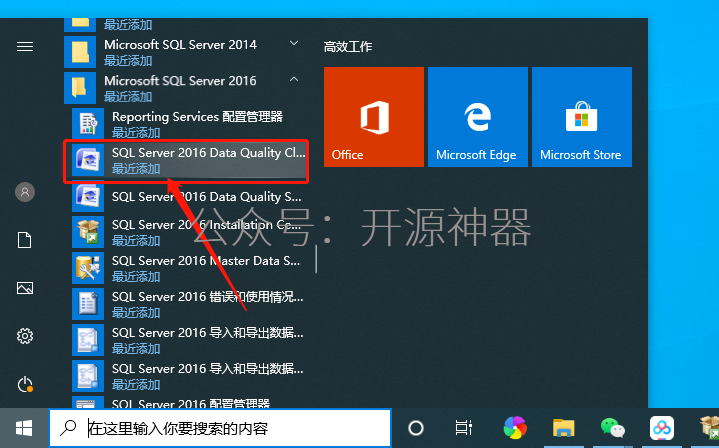This screenshot has height=448, width=719.
Task: Click the Data Quality Server icon
Action: [x=88, y=196]
